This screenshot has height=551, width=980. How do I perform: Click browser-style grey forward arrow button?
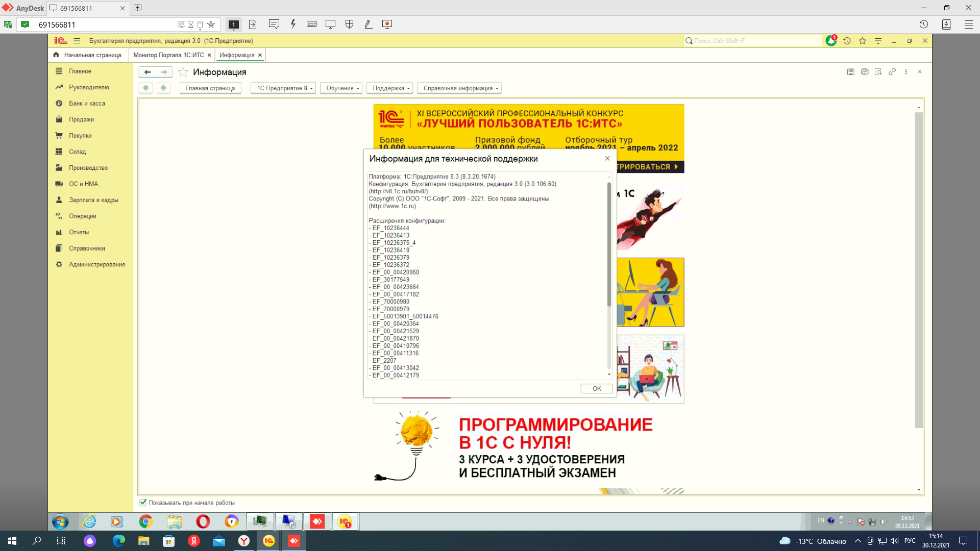click(x=163, y=88)
